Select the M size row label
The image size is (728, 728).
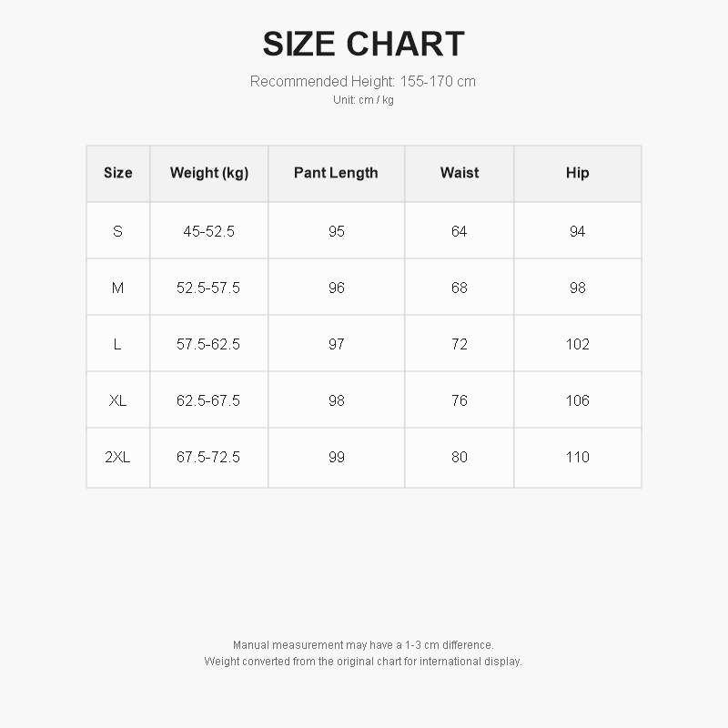click(x=118, y=288)
